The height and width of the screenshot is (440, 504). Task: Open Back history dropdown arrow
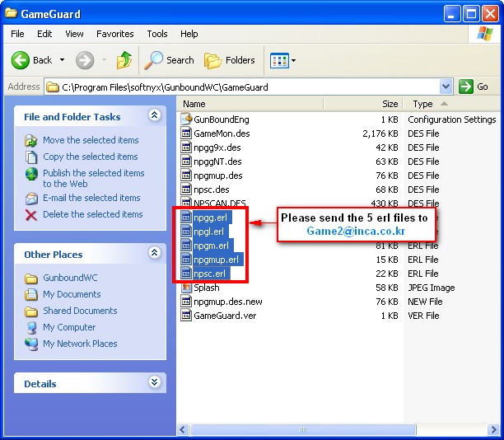coord(62,60)
